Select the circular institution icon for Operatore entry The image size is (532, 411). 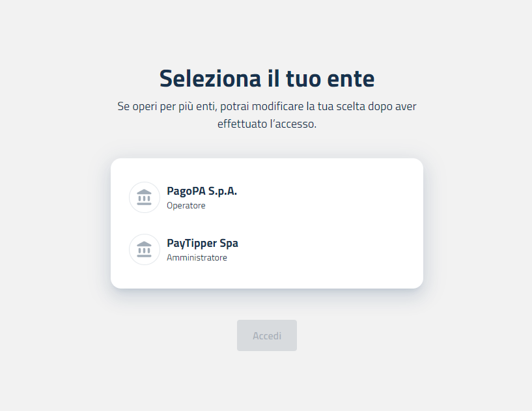144,197
